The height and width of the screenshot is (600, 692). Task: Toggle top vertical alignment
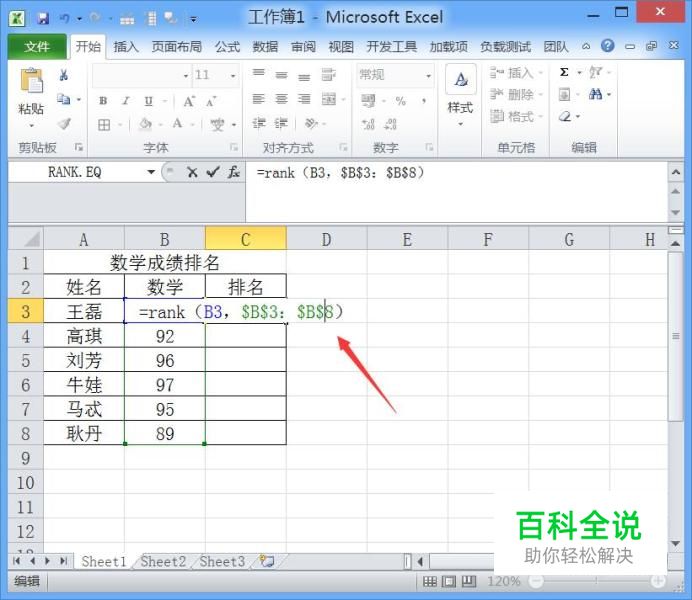258,73
